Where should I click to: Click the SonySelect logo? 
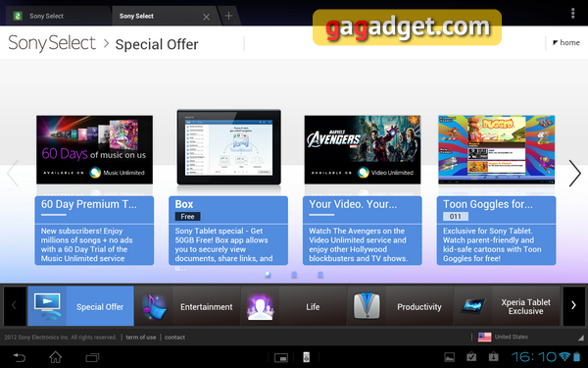52,43
